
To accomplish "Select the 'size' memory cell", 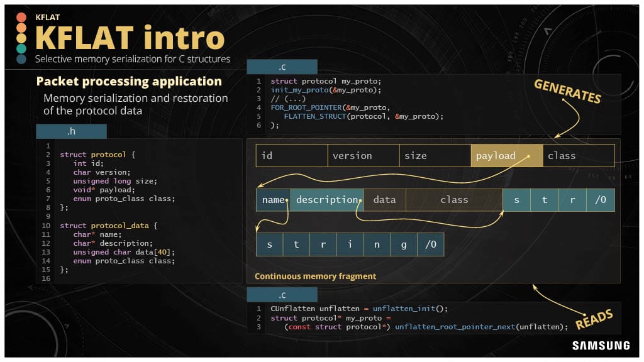I will coord(435,156).
